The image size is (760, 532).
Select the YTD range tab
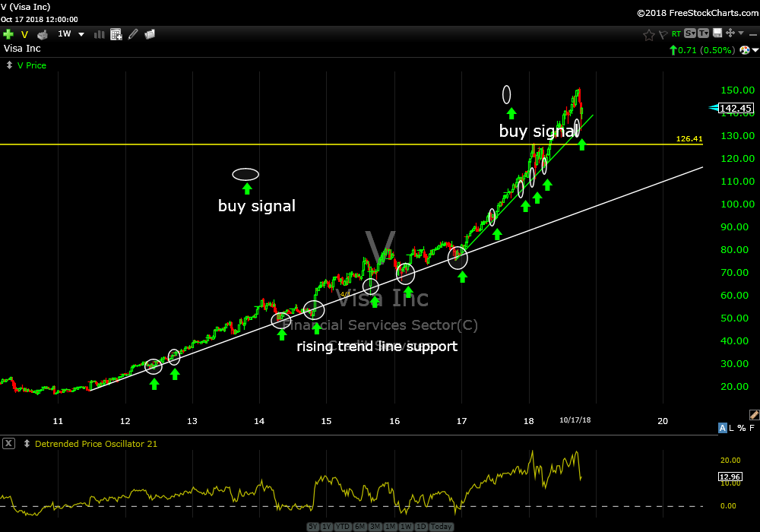coord(341,527)
